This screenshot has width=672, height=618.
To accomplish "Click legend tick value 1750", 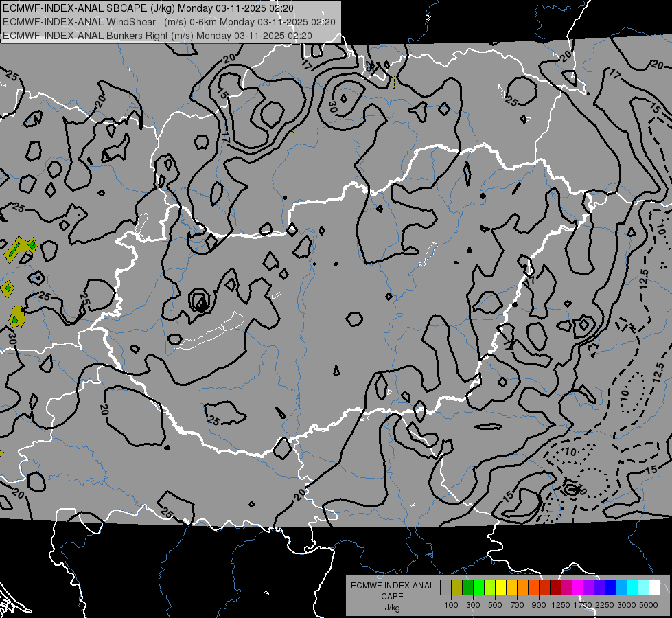I will 583,605.
